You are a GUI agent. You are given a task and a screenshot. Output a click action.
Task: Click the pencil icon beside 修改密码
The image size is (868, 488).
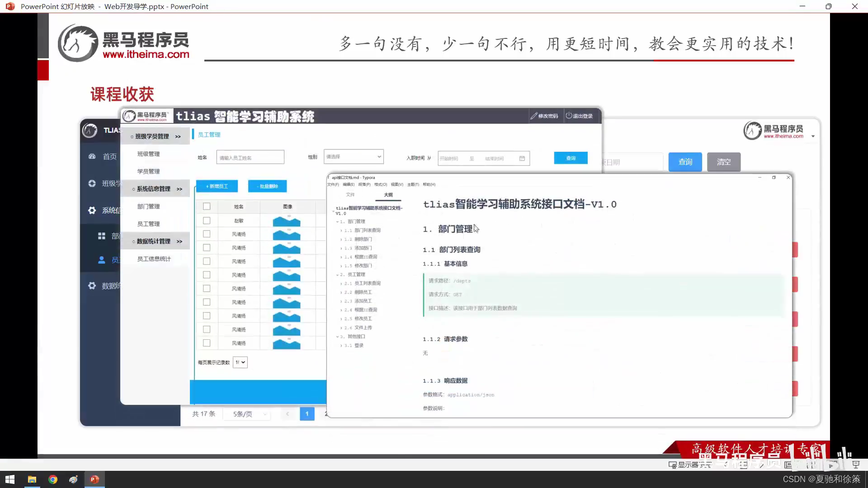[534, 116]
